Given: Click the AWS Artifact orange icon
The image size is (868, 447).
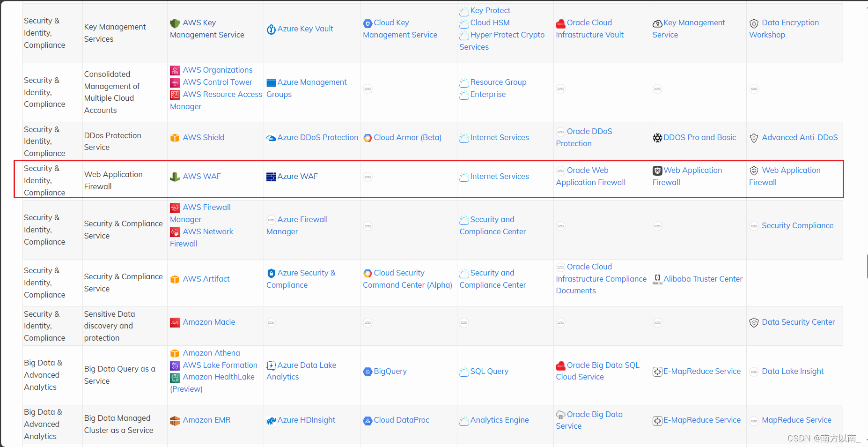Looking at the screenshot, I should pos(175,280).
